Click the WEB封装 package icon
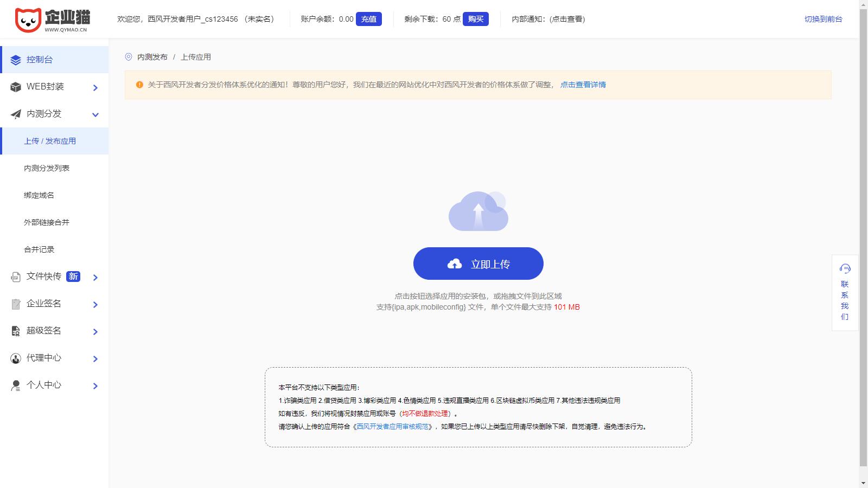868x488 pixels. pyautogui.click(x=15, y=87)
